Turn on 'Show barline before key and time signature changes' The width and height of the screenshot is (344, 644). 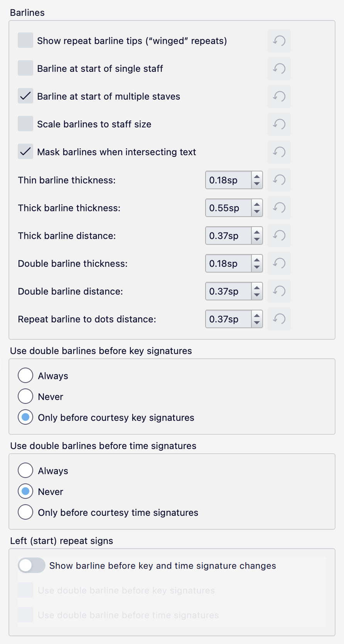pos(31,566)
